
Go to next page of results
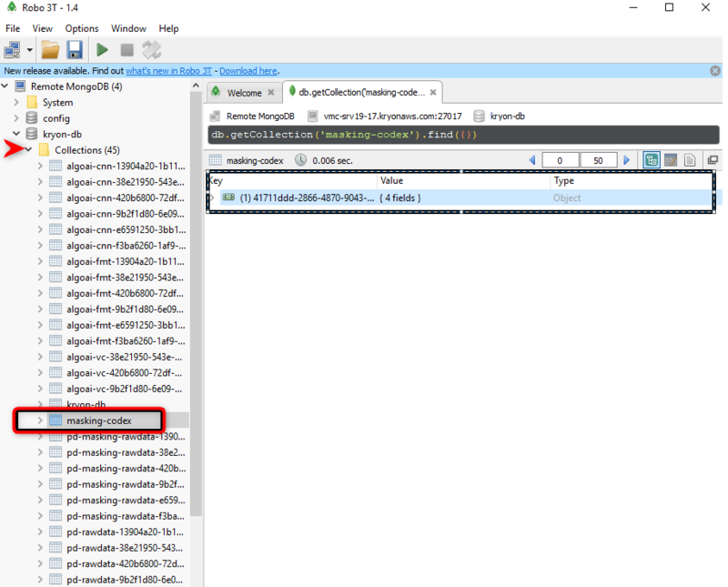[626, 160]
